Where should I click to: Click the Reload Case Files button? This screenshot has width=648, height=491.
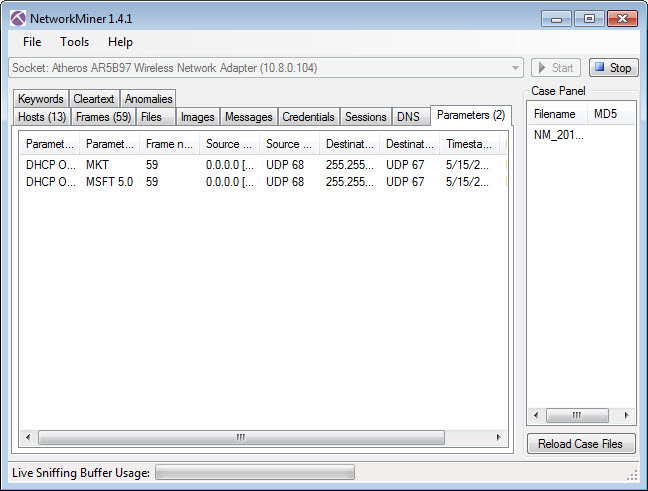(x=581, y=443)
